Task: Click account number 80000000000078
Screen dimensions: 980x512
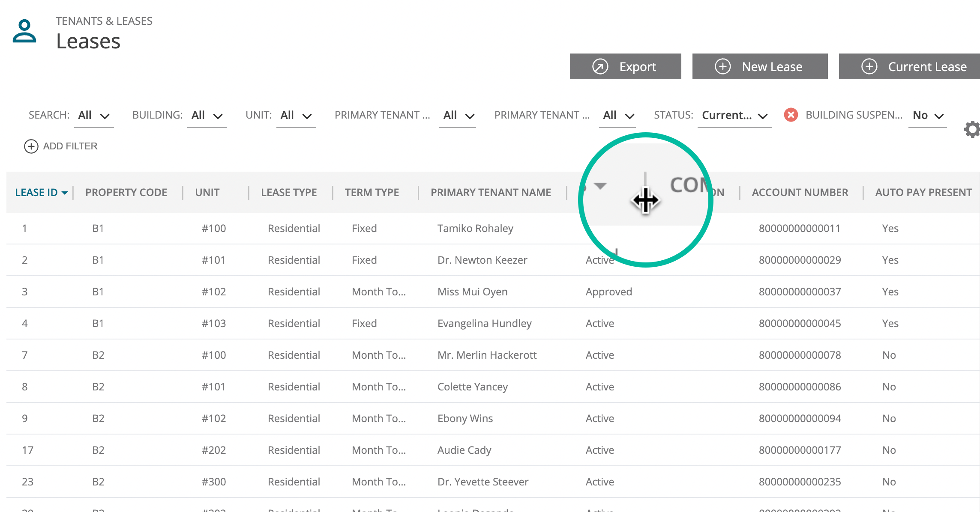Action: [x=800, y=355]
